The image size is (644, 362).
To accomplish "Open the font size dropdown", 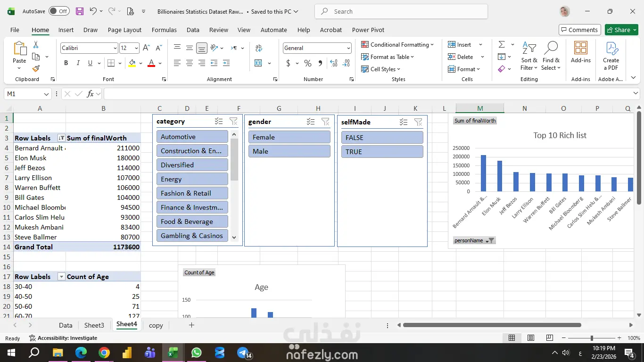I will tap(136, 48).
